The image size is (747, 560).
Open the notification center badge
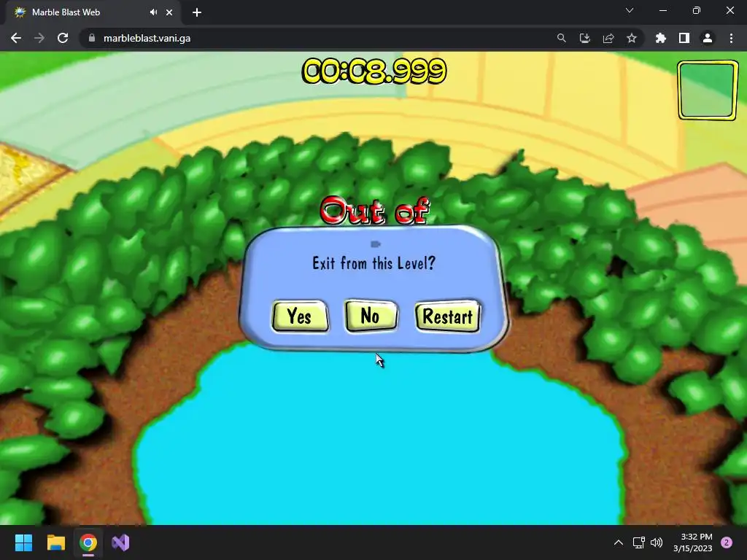[x=727, y=542]
